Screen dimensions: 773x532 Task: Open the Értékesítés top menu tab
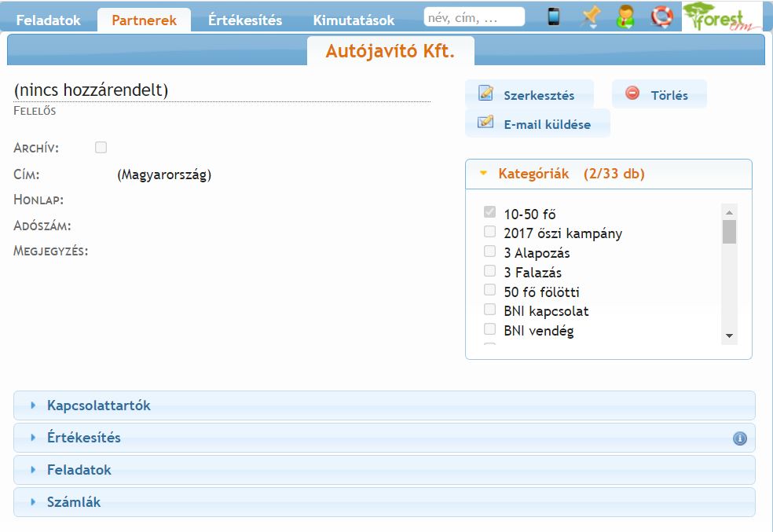(245, 20)
